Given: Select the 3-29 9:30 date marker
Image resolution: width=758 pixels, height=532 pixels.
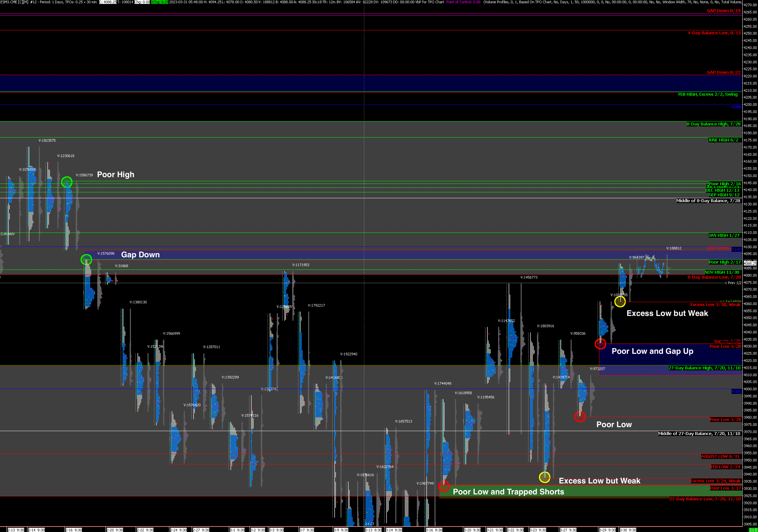Looking at the screenshot, I should 607,530.
